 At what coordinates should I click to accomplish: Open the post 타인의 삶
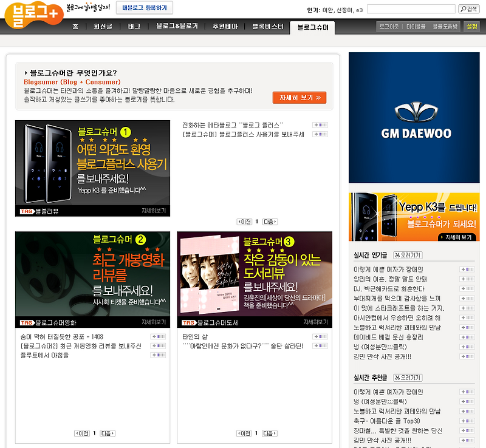[x=195, y=337]
